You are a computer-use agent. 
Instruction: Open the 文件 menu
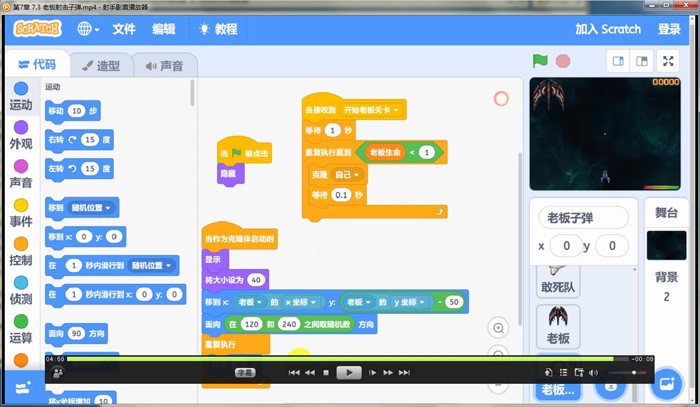(x=124, y=29)
